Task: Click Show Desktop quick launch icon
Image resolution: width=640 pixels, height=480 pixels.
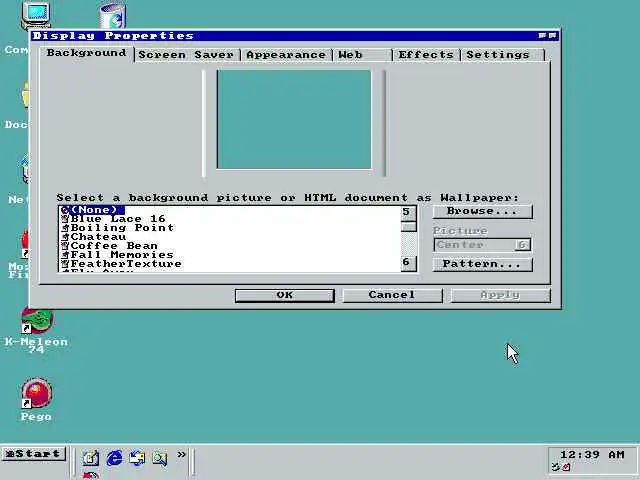Action: 91,458
